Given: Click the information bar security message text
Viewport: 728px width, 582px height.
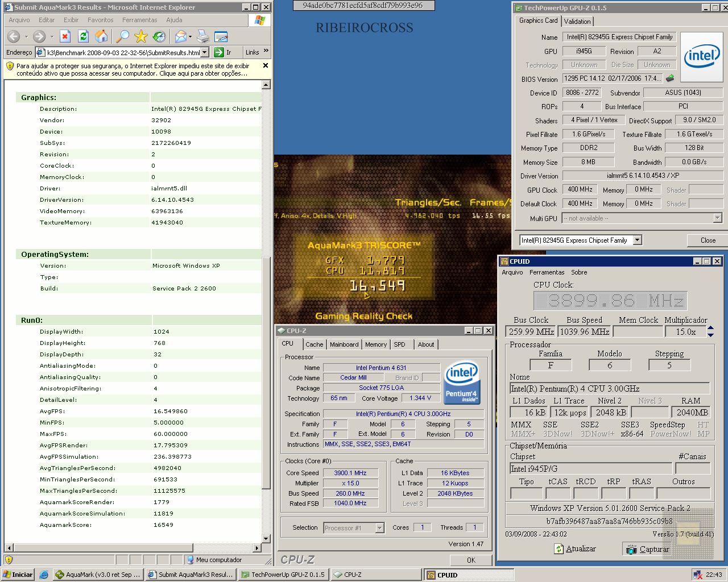Looking at the screenshot, I should pyautogui.click(x=133, y=69).
